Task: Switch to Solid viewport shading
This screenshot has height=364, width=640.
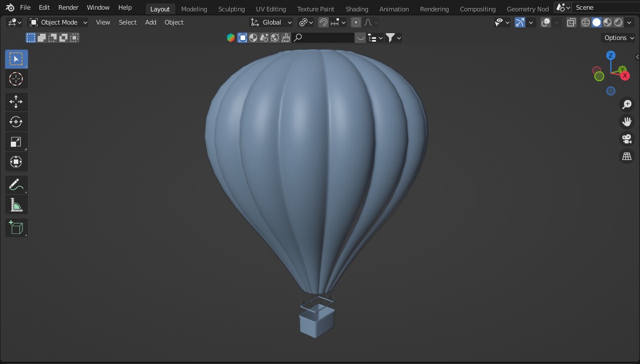Action: pyautogui.click(x=597, y=22)
